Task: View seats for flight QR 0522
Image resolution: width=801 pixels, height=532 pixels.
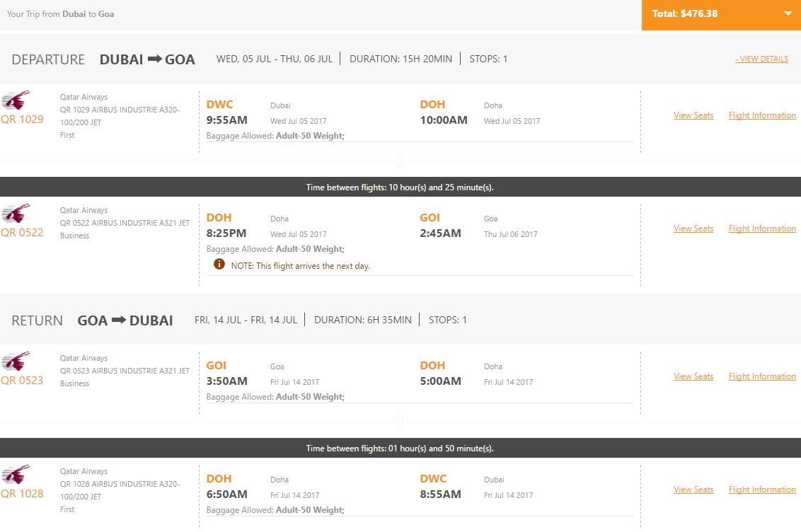Action: pyautogui.click(x=693, y=229)
